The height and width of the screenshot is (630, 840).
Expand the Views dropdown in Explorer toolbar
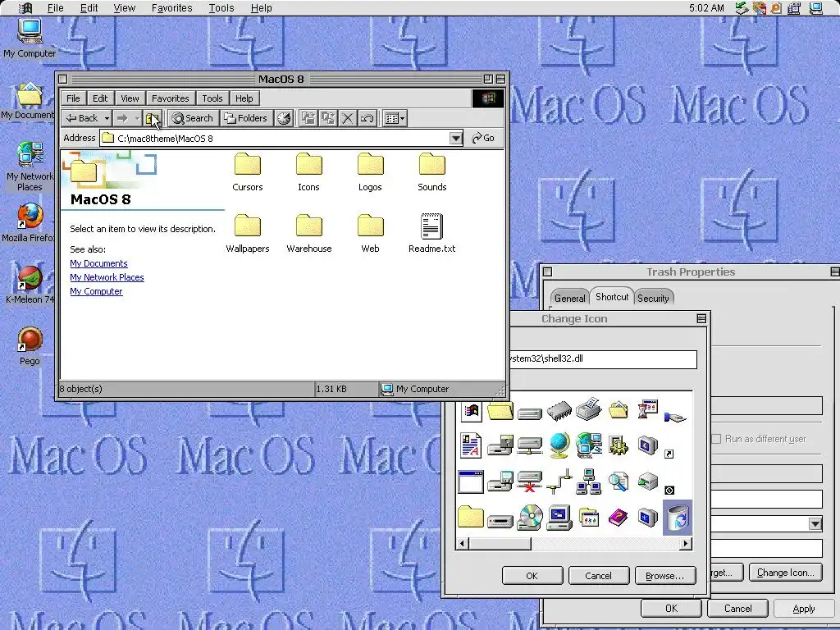point(402,118)
